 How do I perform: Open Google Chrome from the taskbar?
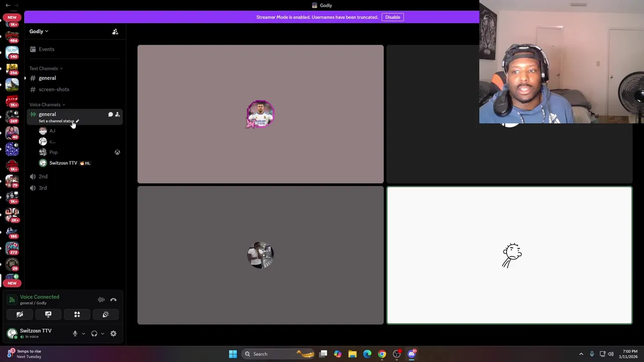point(382,354)
